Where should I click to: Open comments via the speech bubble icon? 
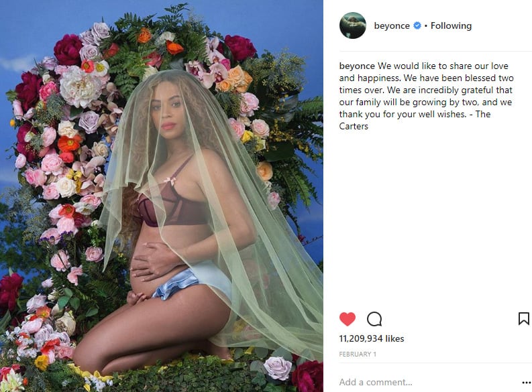[374, 319]
